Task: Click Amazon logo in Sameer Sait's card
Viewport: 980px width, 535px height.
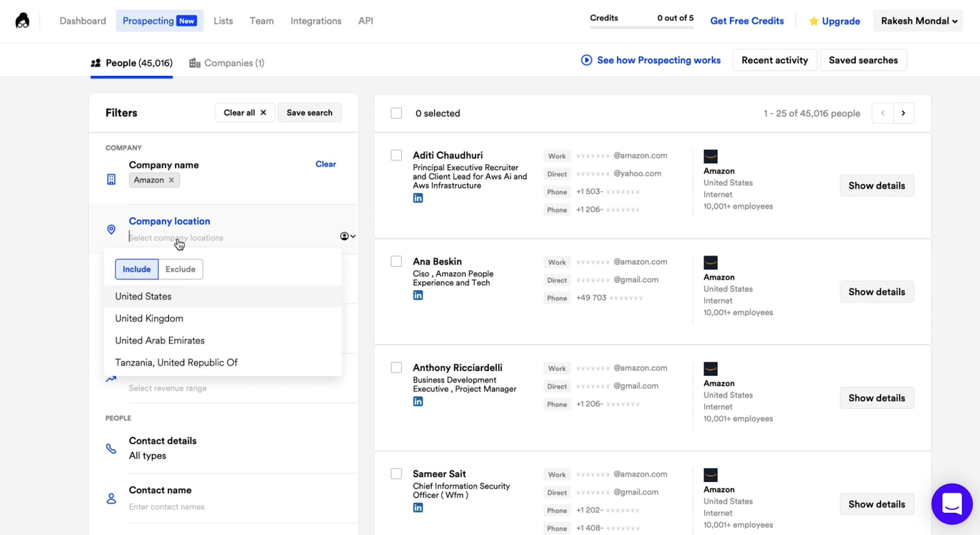Action: tap(710, 475)
